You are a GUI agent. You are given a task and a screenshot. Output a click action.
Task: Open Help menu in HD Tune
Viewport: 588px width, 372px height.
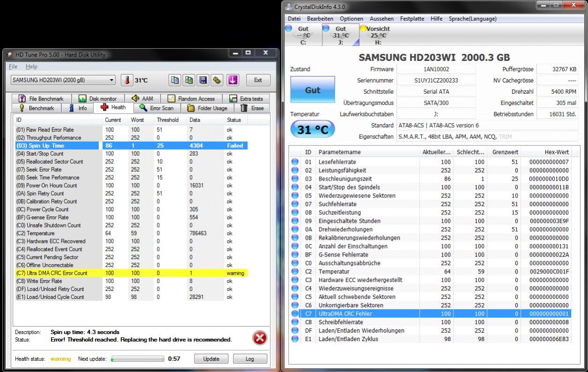tap(31, 67)
